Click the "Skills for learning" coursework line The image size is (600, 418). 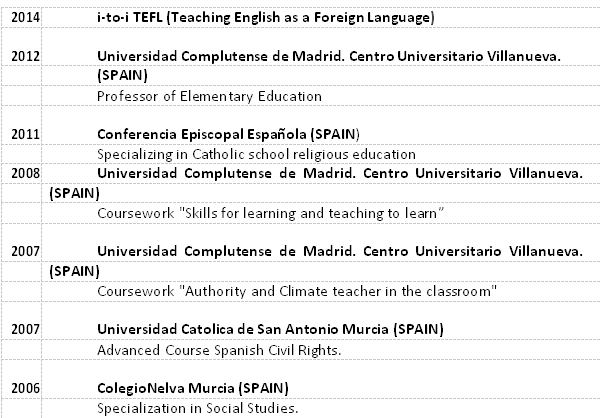click(x=271, y=212)
